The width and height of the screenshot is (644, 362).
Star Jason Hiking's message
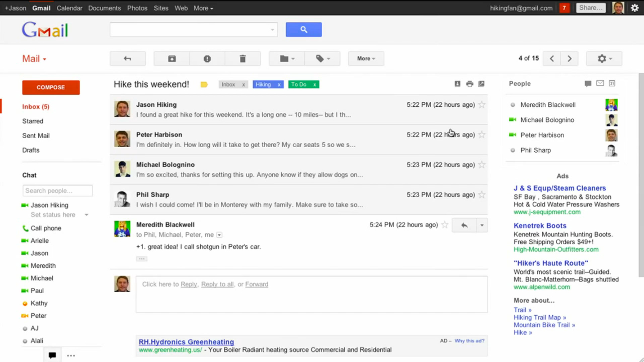pos(482,105)
